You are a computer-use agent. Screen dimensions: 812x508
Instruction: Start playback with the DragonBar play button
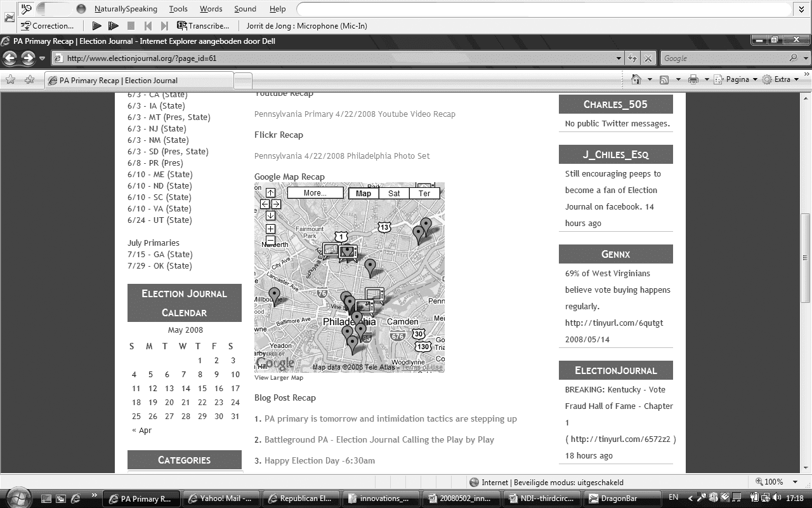96,26
